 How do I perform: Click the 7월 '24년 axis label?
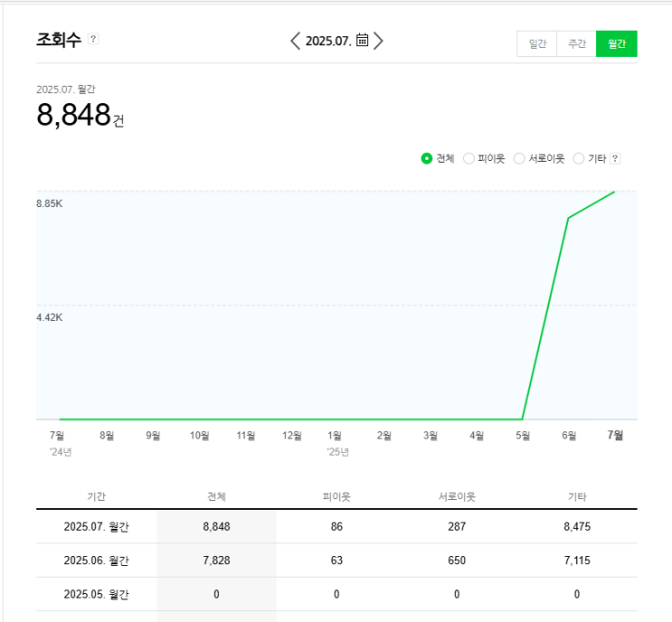point(60,443)
